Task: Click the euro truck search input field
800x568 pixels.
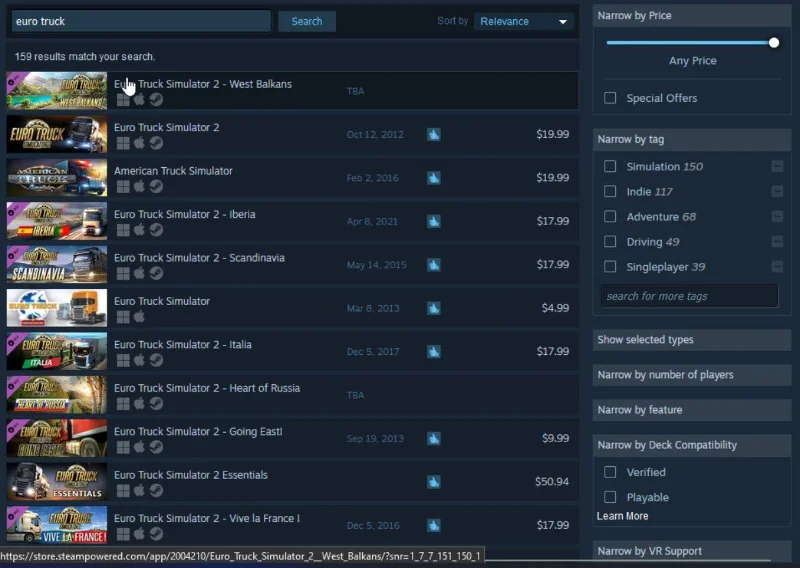Action: tap(141, 21)
